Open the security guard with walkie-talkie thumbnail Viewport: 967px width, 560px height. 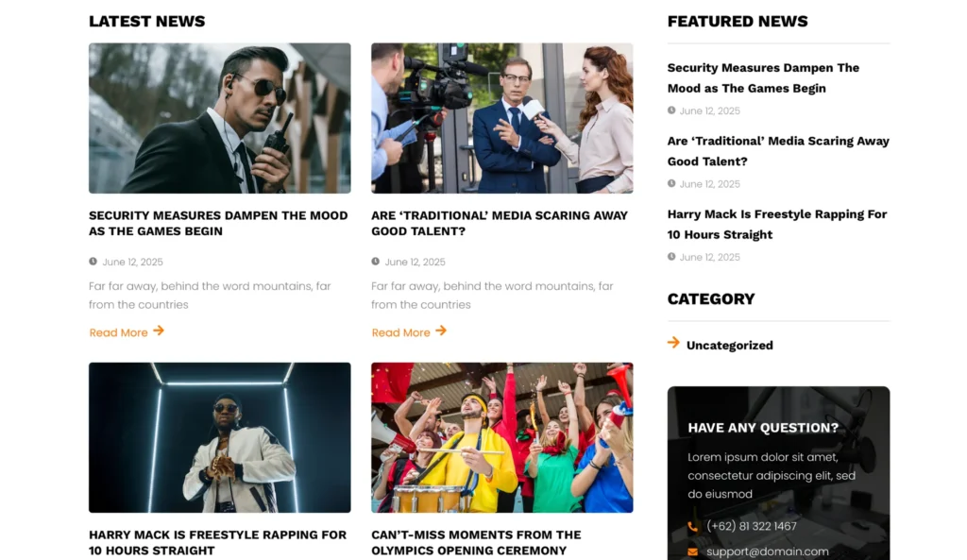click(x=219, y=118)
